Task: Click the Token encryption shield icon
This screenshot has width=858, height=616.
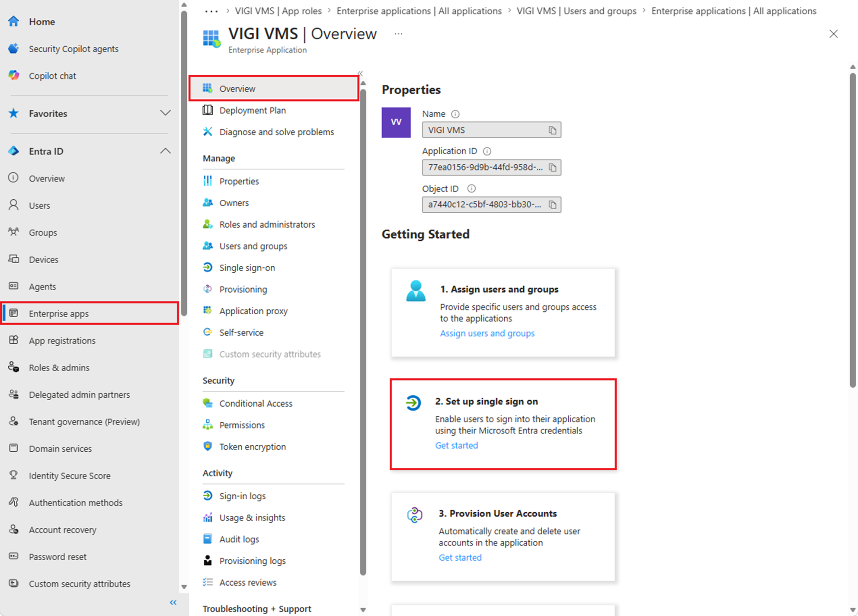Action: 208,446
